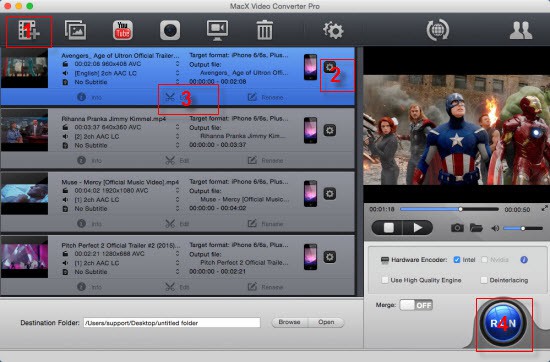Viewport: 550px width, 362px height.
Task: Enable the Deinterlacing checkbox
Action: (484, 280)
